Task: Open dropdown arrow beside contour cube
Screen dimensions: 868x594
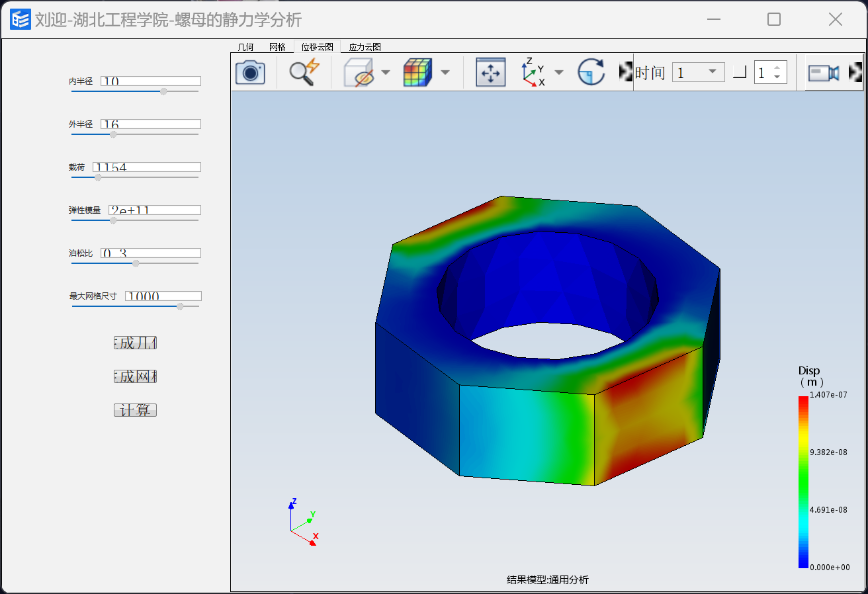Action: pyautogui.click(x=445, y=72)
